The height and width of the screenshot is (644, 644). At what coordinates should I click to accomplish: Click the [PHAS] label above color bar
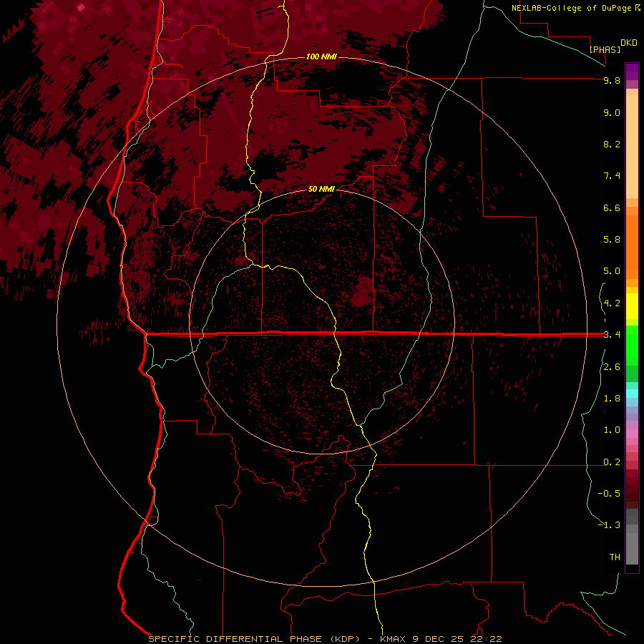click(x=605, y=49)
